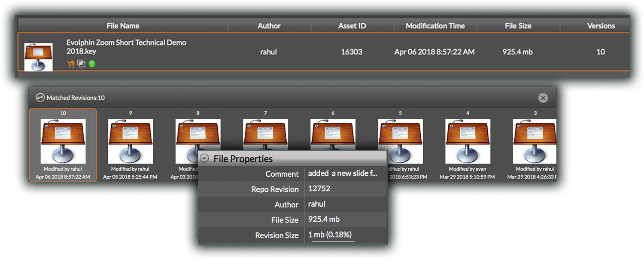The height and width of the screenshot is (259, 644).
Task: Click the versions count '10' in the asset row
Action: (x=601, y=52)
